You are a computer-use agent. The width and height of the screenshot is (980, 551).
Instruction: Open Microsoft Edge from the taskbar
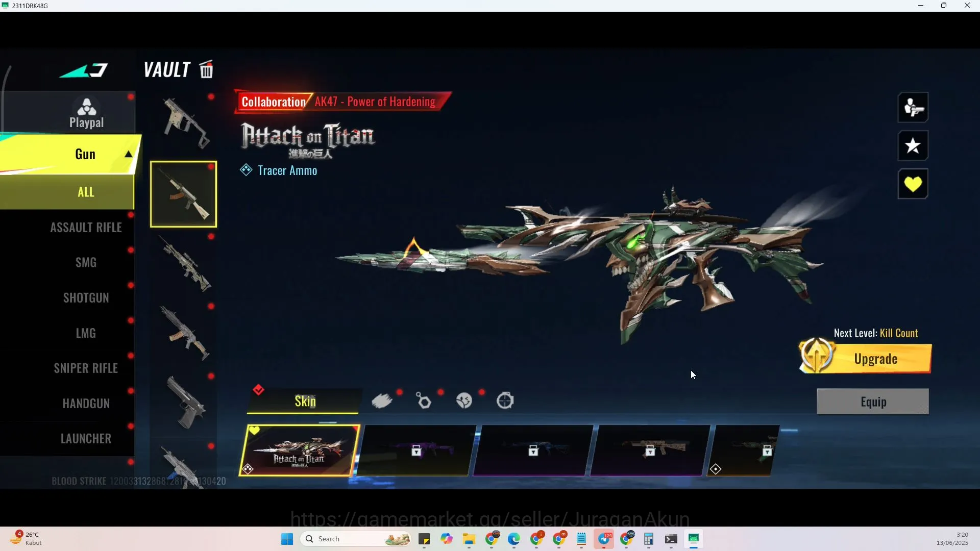513,539
